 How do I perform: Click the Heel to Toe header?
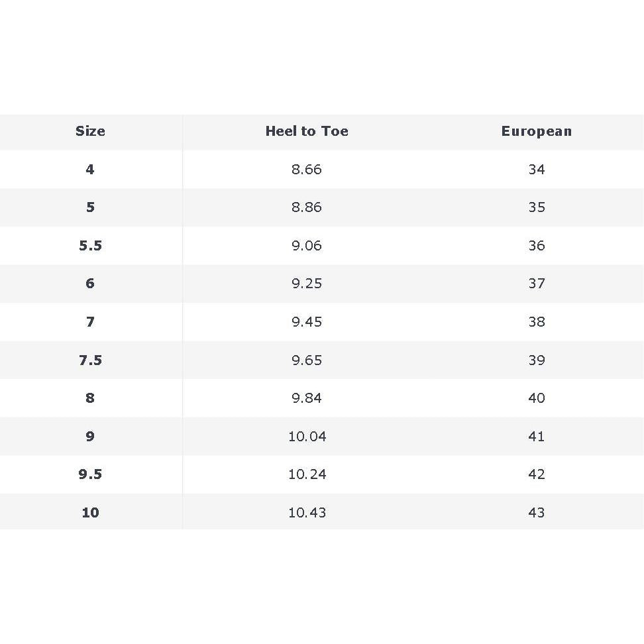pos(307,131)
